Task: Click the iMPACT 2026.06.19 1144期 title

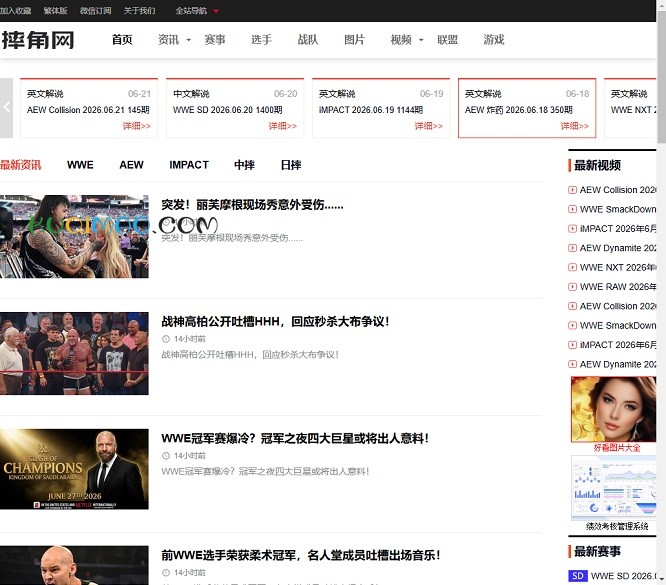Action: click(370, 110)
